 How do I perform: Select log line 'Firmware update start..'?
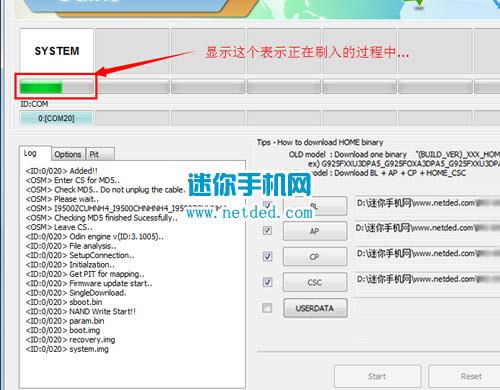(89, 284)
